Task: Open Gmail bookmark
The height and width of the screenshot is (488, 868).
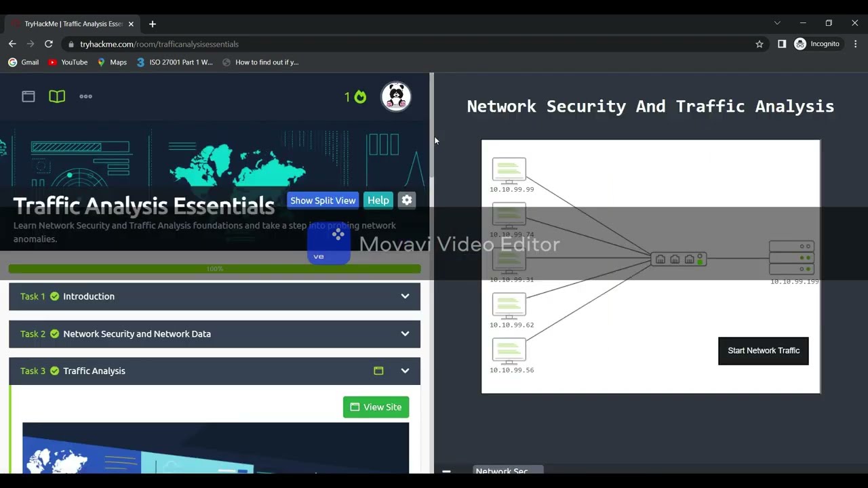Action: click(24, 62)
